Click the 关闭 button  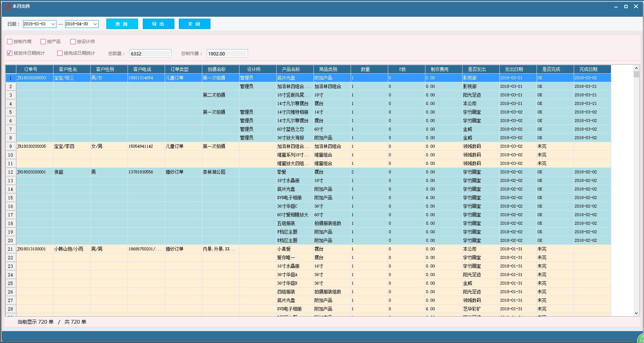194,24
